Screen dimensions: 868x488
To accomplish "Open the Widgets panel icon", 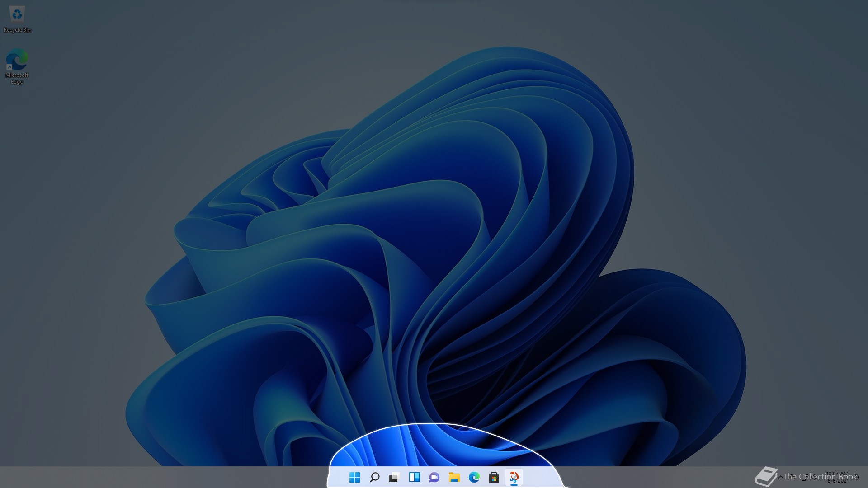I will click(414, 477).
